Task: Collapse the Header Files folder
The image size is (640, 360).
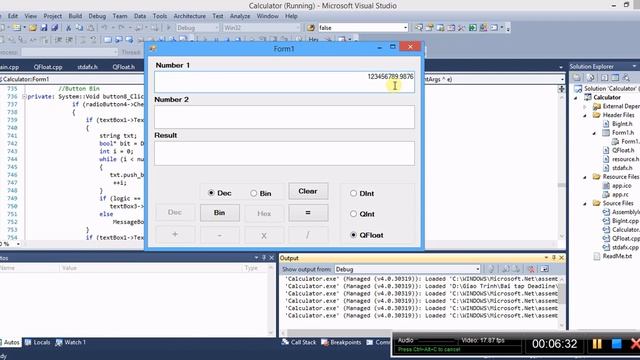Action: coord(585,116)
